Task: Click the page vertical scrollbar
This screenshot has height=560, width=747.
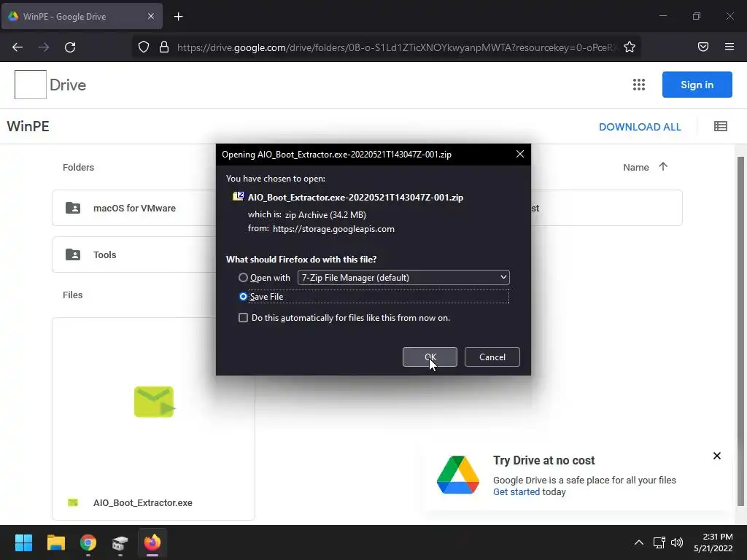Action: (x=740, y=332)
